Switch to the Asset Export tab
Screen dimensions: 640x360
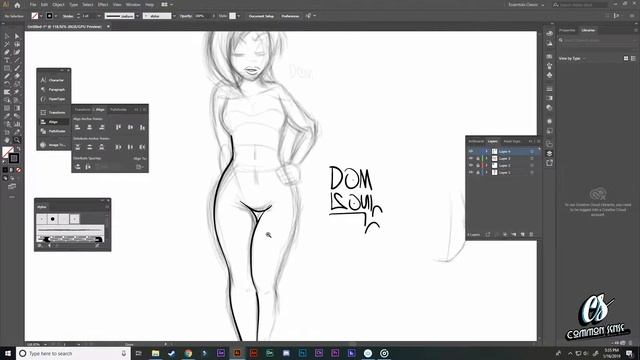pos(512,141)
